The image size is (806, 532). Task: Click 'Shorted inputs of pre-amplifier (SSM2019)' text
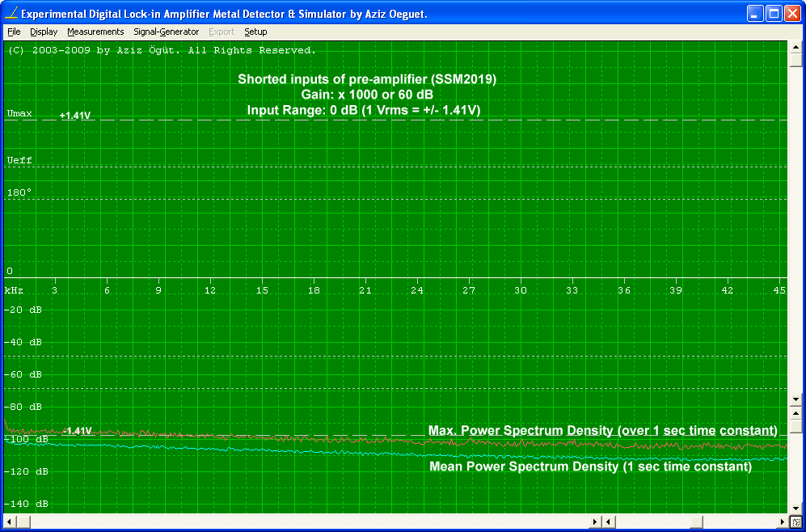(367, 79)
